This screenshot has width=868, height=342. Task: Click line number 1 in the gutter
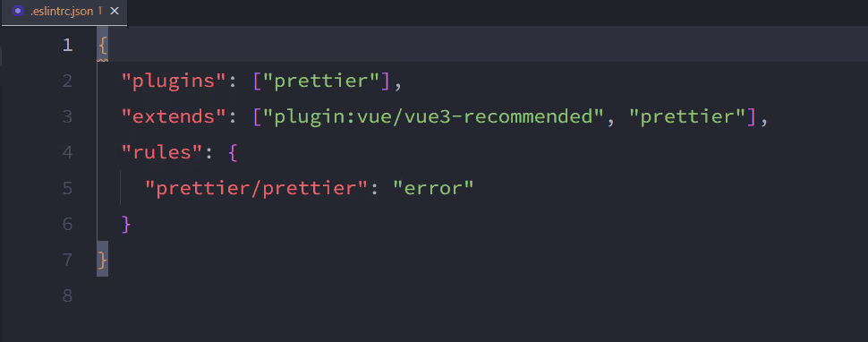point(67,45)
